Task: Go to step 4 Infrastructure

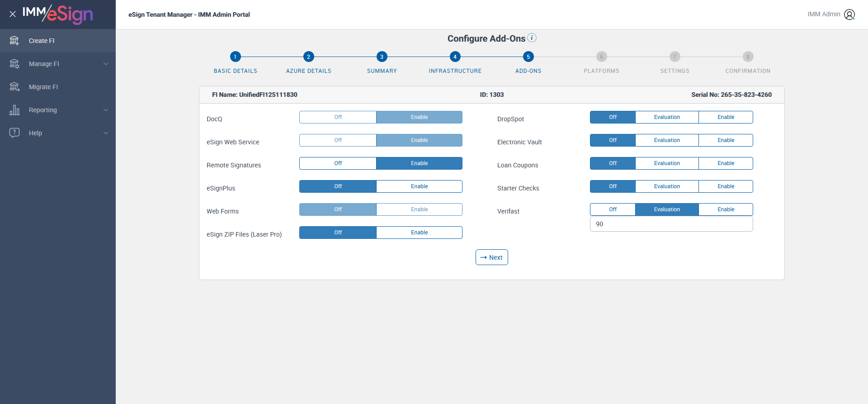Action: [x=455, y=57]
